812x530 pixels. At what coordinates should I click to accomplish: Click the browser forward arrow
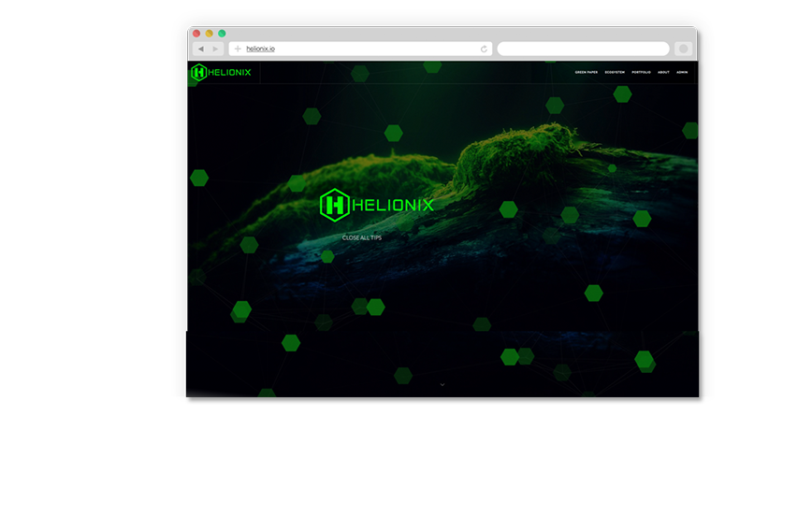[x=215, y=49]
